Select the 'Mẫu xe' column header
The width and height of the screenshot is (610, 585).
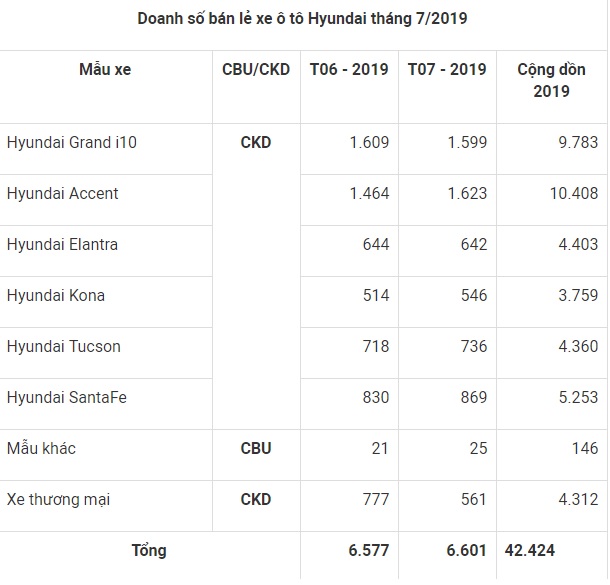tap(105, 69)
